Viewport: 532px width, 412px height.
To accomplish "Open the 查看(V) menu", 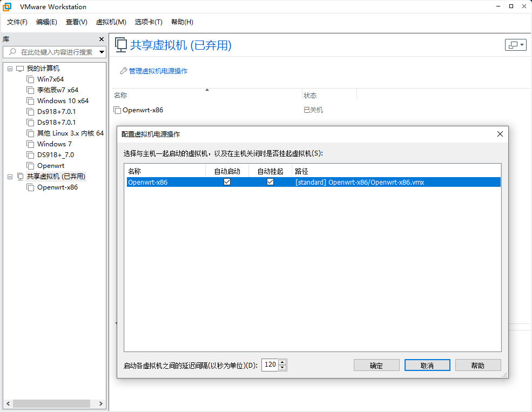I will pyautogui.click(x=76, y=22).
